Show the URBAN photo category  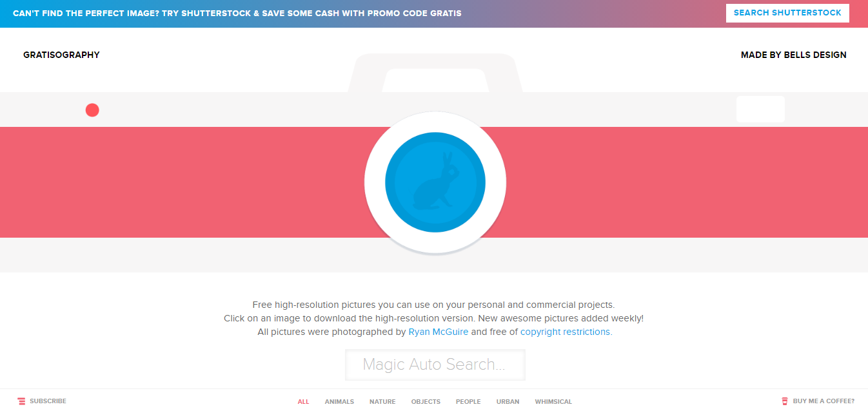tap(508, 402)
